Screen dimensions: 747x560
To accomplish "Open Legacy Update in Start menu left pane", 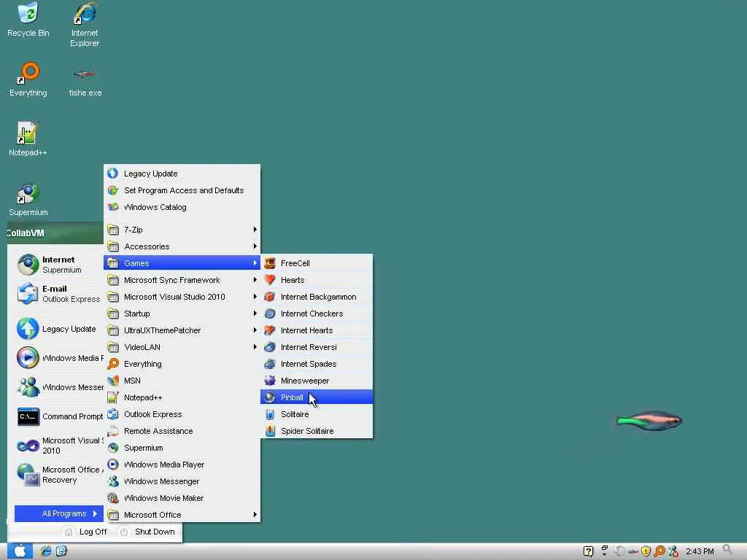I will tap(59, 329).
